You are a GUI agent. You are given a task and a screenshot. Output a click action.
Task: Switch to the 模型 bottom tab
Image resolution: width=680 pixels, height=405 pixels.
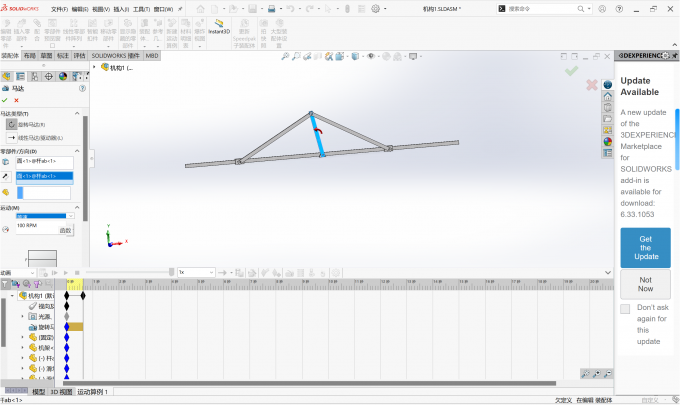[39, 392]
